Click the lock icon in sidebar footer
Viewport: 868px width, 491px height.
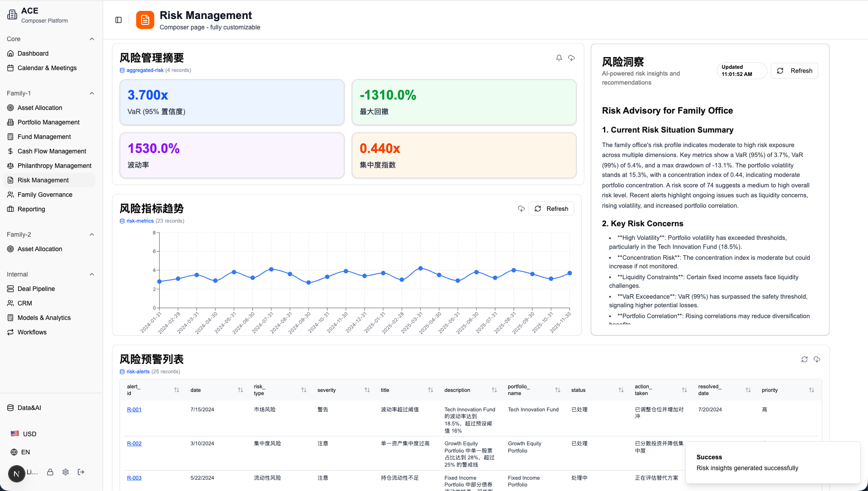50,472
